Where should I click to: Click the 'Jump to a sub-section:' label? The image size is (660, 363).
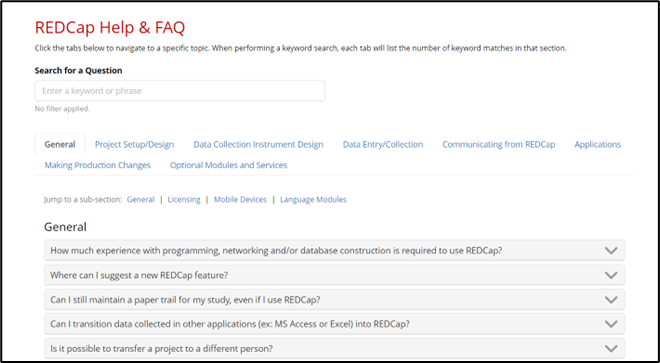pyautogui.click(x=83, y=200)
